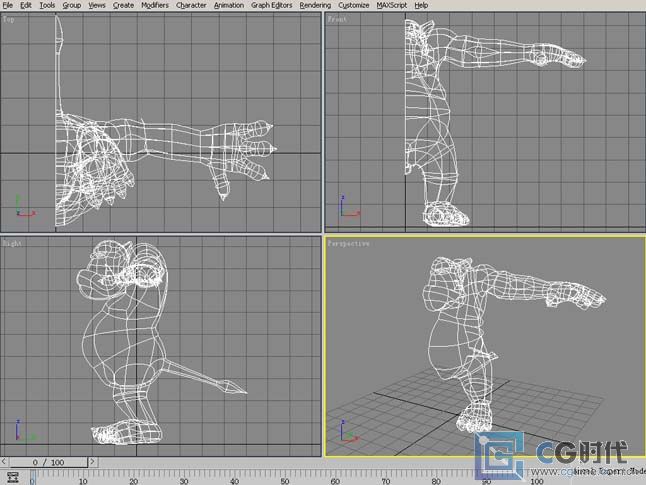
Task: Click the Perspective viewport label
Action: tap(349, 243)
